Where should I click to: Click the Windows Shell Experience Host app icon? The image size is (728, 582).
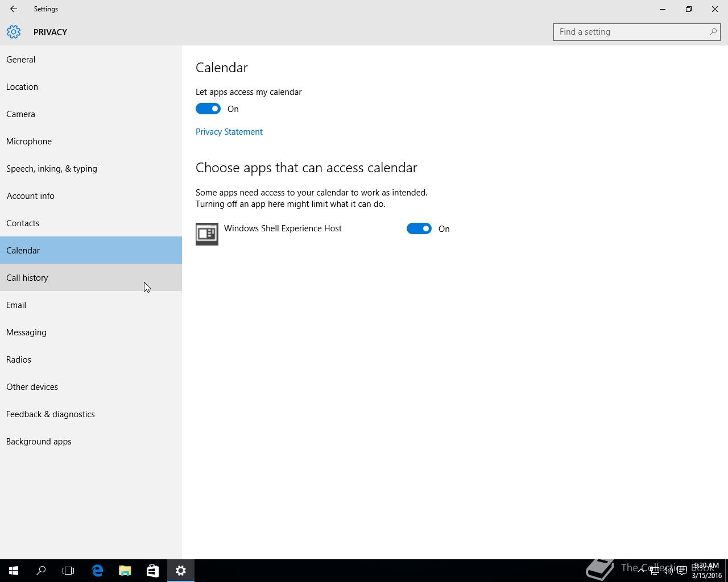(x=207, y=234)
